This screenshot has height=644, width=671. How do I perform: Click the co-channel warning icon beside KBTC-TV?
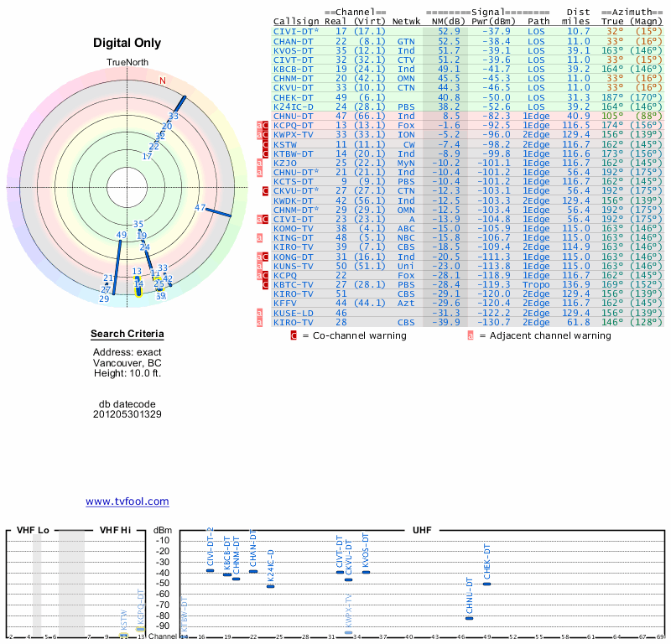pos(265,285)
